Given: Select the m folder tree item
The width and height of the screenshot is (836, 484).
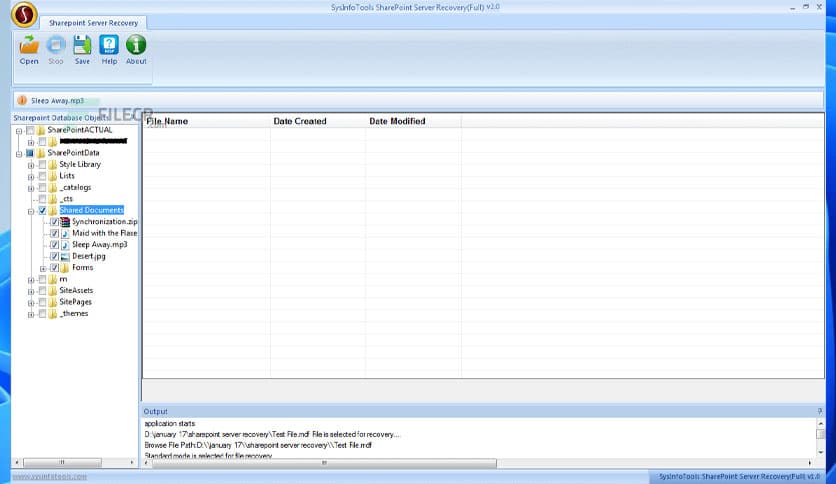Looking at the screenshot, I should (63, 279).
